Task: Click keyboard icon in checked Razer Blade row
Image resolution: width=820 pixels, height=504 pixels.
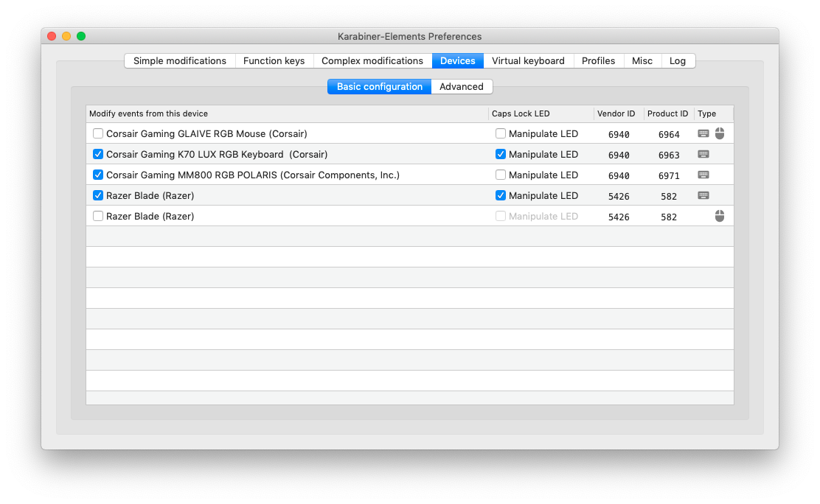Action: pos(703,195)
